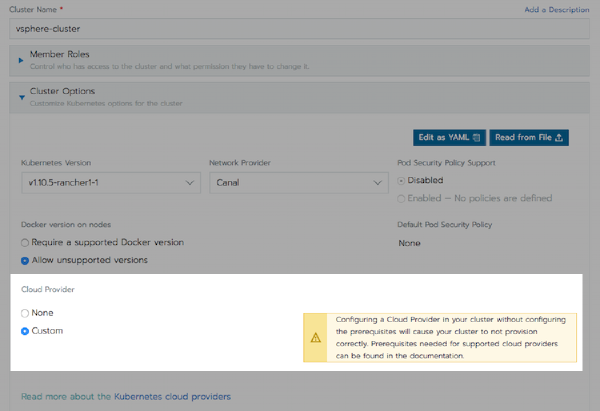Viewport: 600px width, 411px height.
Task: Click the Docker version on nodes label
Action: click(x=66, y=225)
